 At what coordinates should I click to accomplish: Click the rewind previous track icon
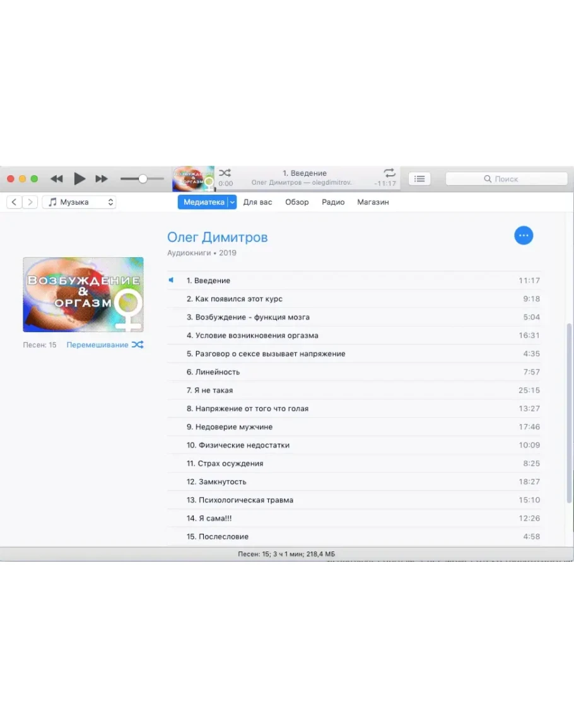click(57, 179)
